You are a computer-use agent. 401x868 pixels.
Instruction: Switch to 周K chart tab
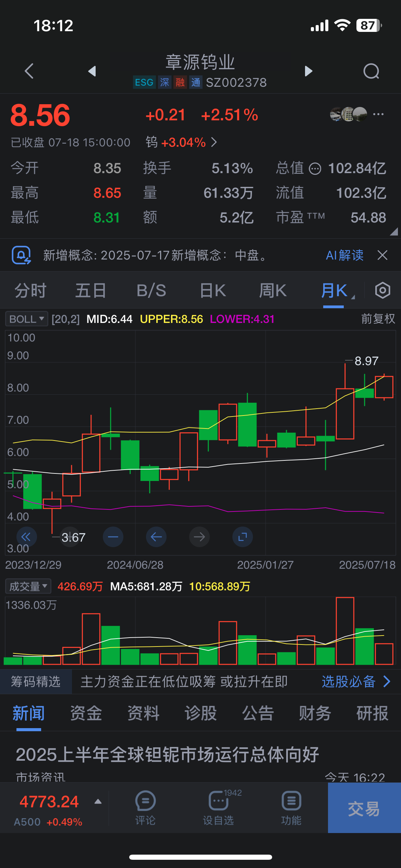[273, 291]
